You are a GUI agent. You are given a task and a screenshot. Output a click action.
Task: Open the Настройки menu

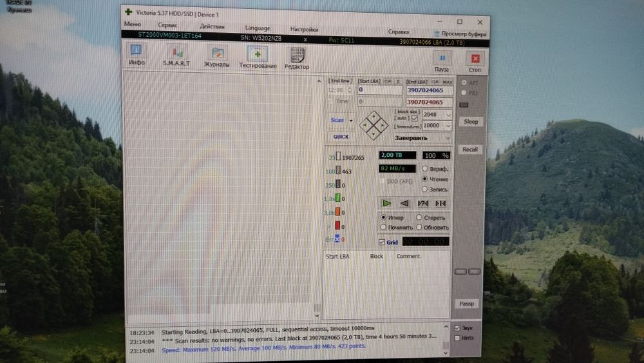[305, 29]
